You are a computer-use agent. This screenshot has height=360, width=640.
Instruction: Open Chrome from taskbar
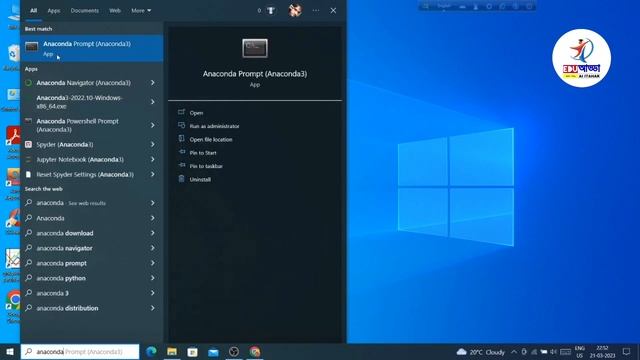[255, 351]
